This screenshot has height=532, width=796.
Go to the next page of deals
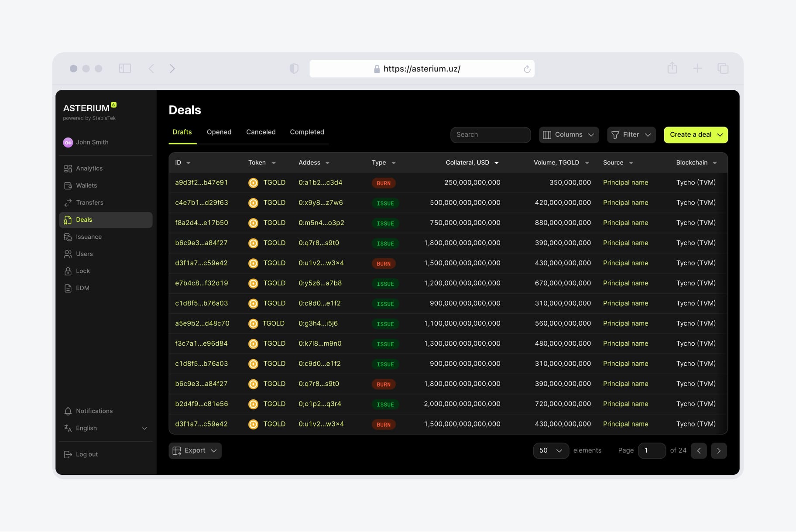click(719, 451)
